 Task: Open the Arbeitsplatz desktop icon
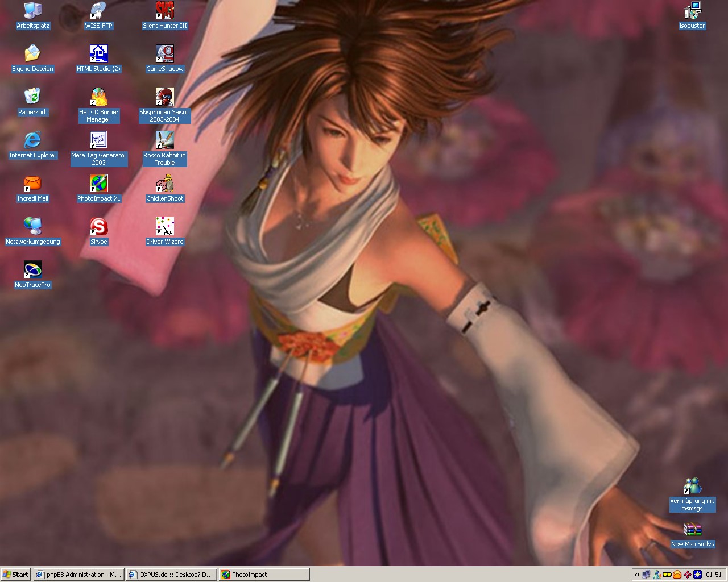pyautogui.click(x=33, y=10)
